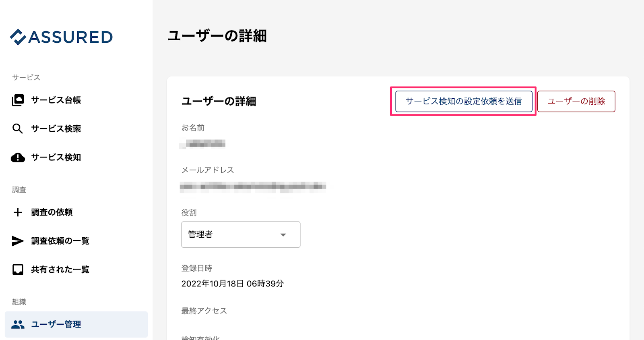
Task: Go to サービス検索 menu item
Action: 56,129
